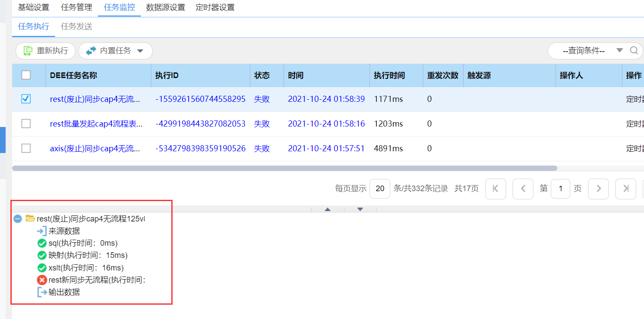The height and width of the screenshot is (319, 644).
Task: Open the rest(废止)同步cap4无流 task link
Action: coord(95,99)
